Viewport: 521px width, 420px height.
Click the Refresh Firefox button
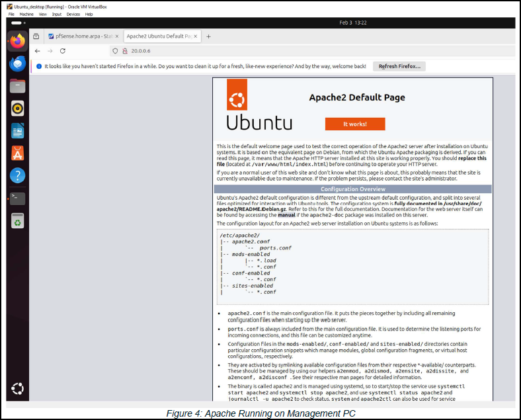point(399,66)
